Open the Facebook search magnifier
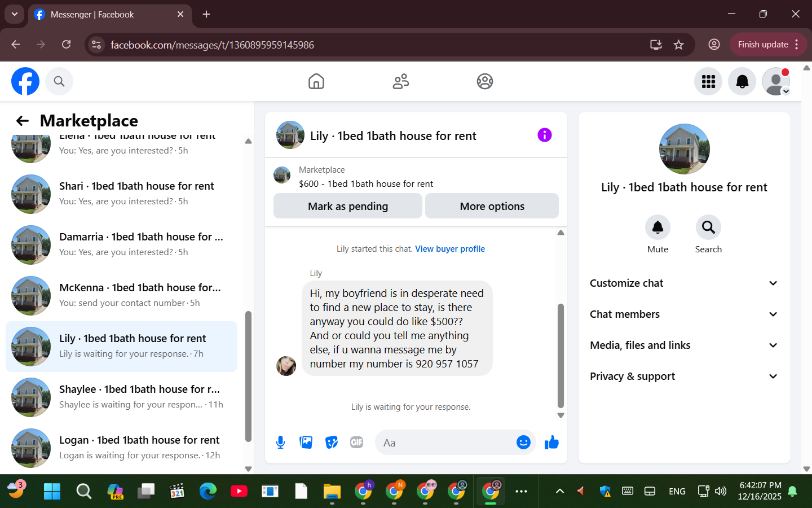The image size is (812, 508). (59, 81)
